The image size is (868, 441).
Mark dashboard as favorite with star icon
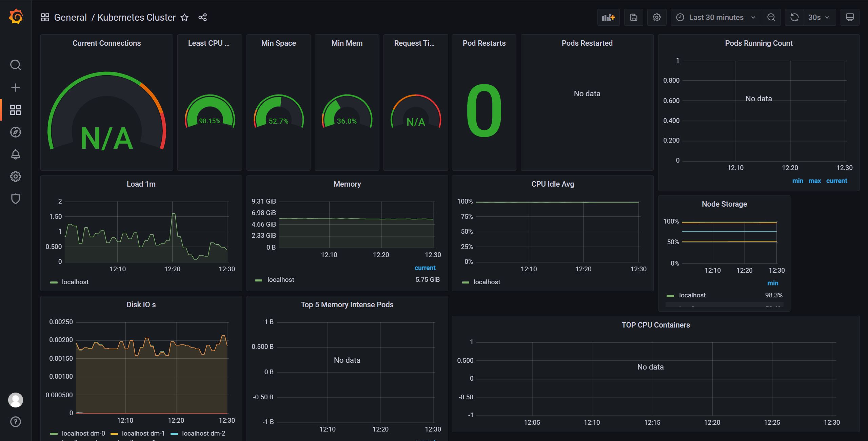(x=184, y=17)
